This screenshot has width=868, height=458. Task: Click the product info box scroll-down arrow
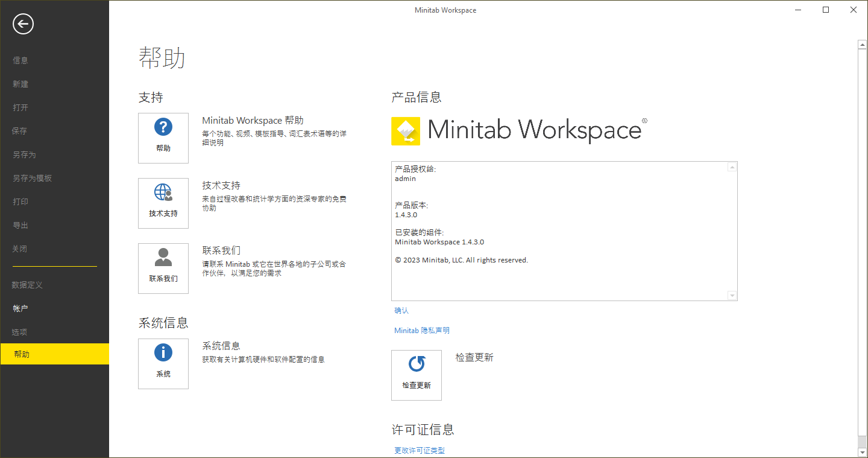[x=732, y=296]
